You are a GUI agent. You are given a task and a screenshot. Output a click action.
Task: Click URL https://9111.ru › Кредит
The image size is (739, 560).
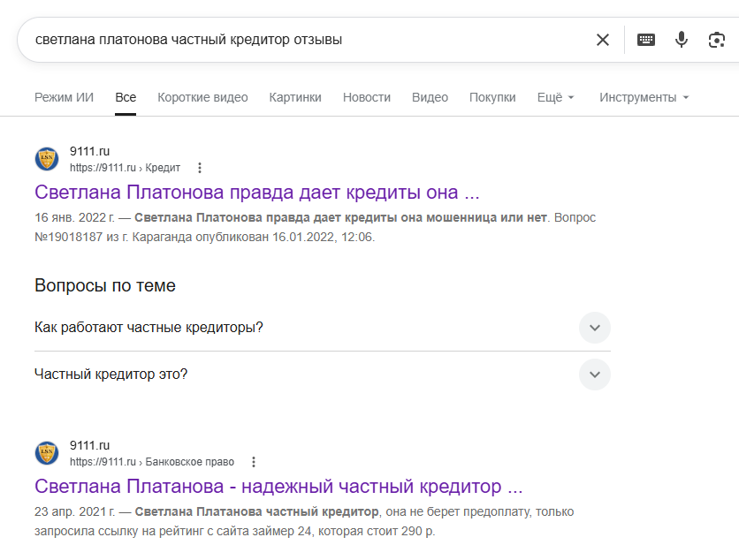(x=125, y=168)
